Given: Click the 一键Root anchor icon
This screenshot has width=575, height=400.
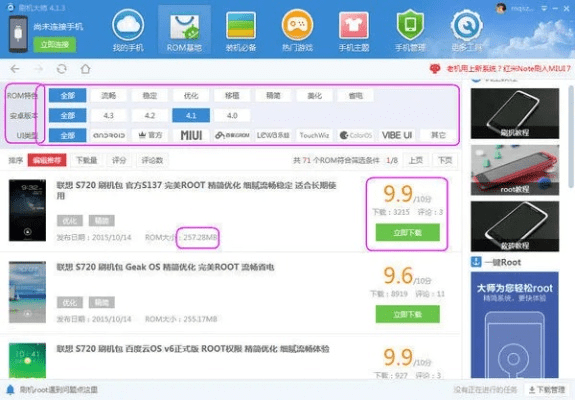Looking at the screenshot, I should click(x=476, y=262).
